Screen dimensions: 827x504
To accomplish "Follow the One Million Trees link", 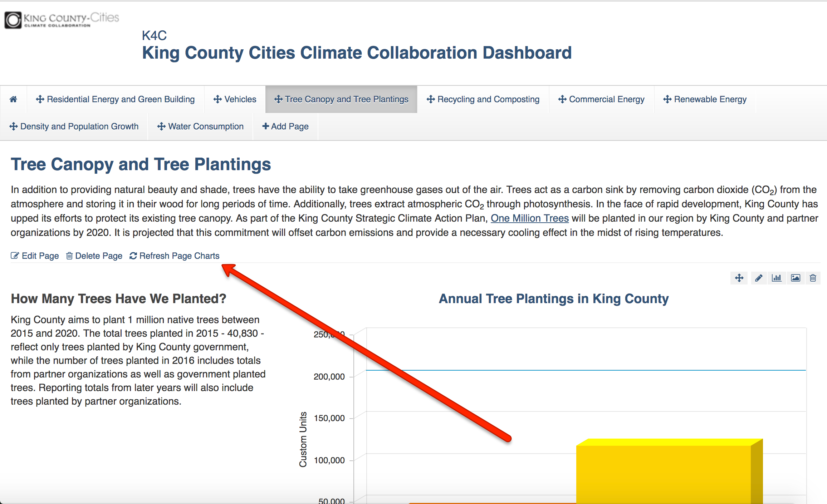I will (x=529, y=218).
